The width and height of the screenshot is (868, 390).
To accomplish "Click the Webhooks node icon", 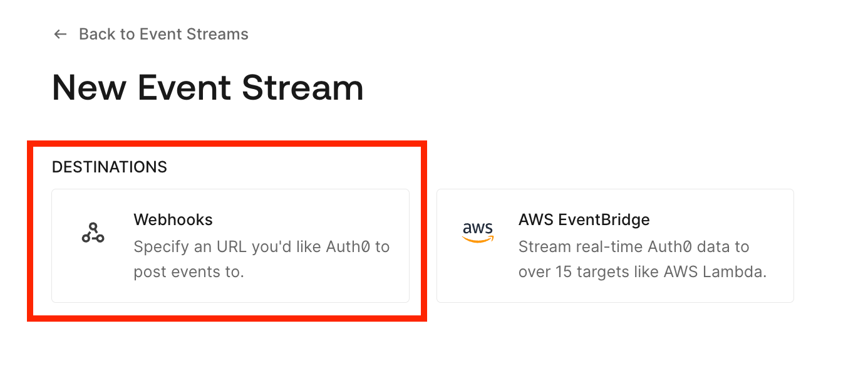I will pyautogui.click(x=93, y=233).
